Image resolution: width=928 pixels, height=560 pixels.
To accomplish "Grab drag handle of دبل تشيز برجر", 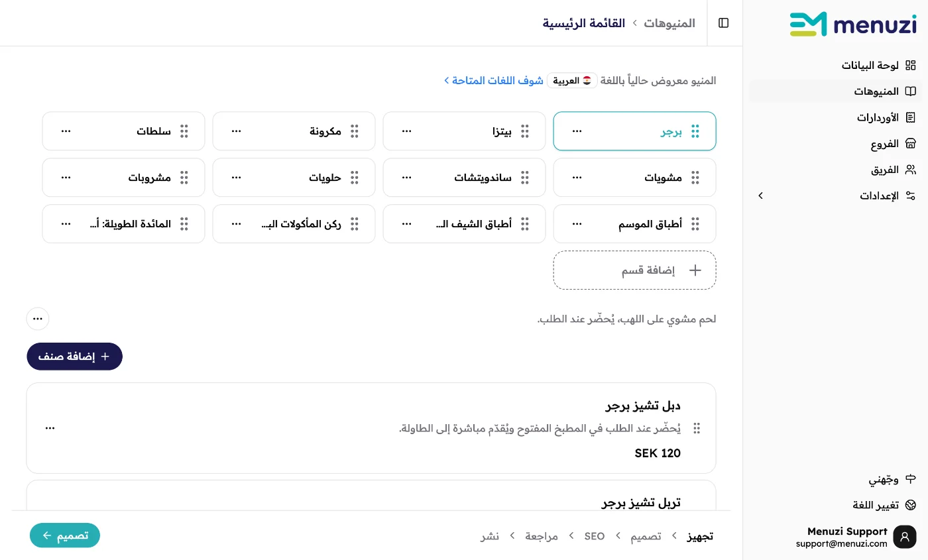I will 697,428.
